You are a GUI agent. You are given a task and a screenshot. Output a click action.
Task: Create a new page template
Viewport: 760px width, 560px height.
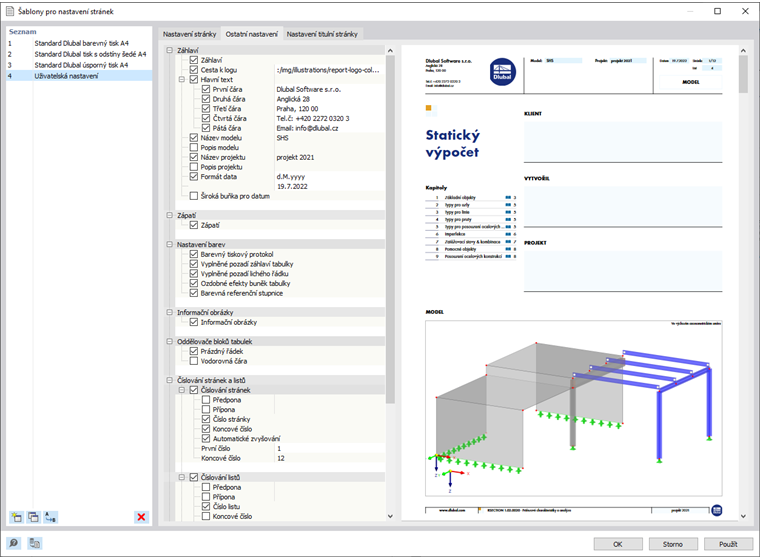click(16, 517)
